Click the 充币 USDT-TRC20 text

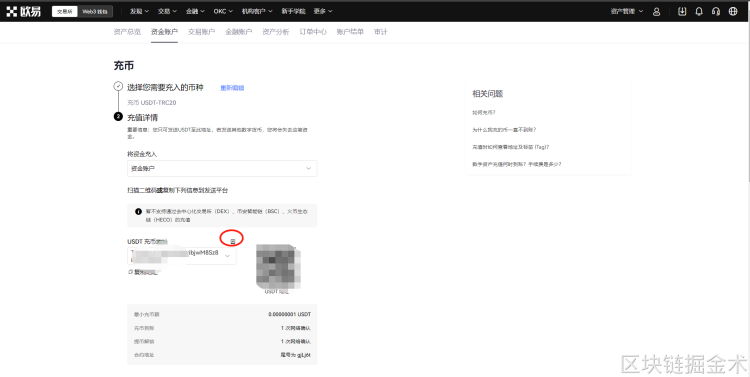click(152, 103)
